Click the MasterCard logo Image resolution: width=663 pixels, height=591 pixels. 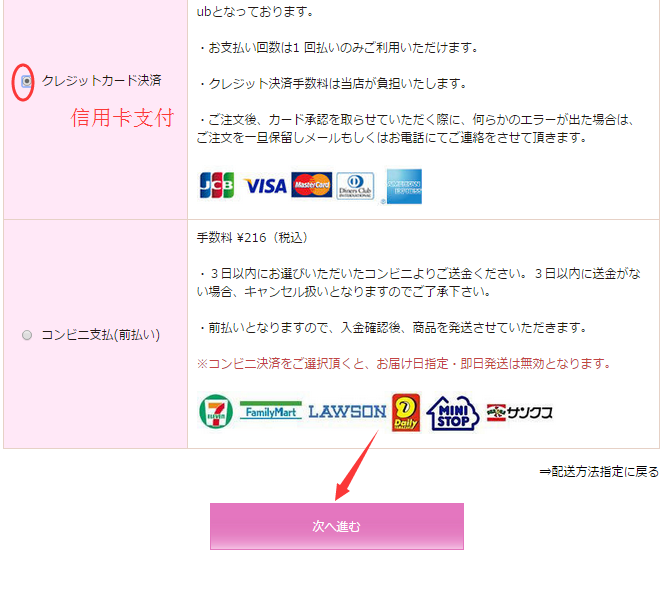pos(312,185)
